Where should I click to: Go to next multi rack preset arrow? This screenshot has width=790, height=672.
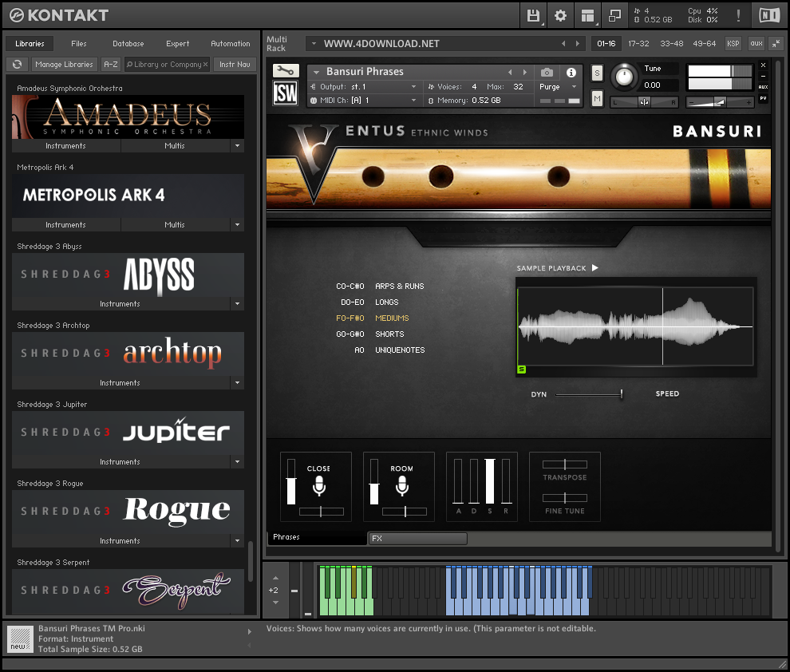click(x=578, y=44)
